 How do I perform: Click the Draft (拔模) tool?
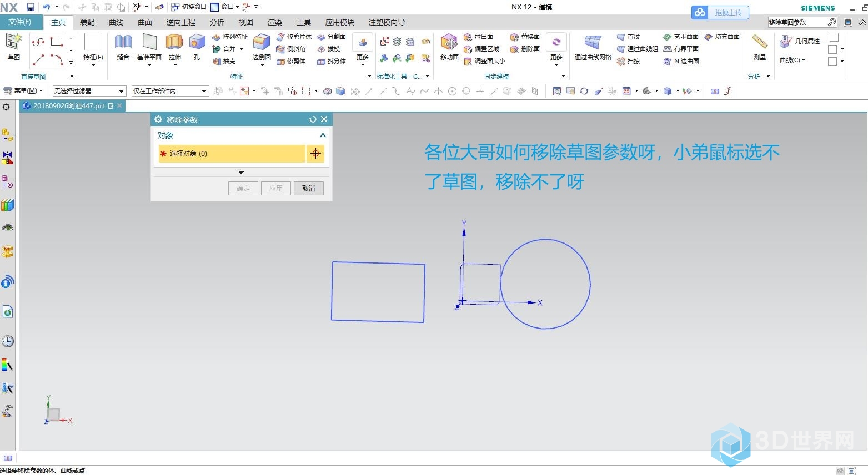pyautogui.click(x=328, y=49)
